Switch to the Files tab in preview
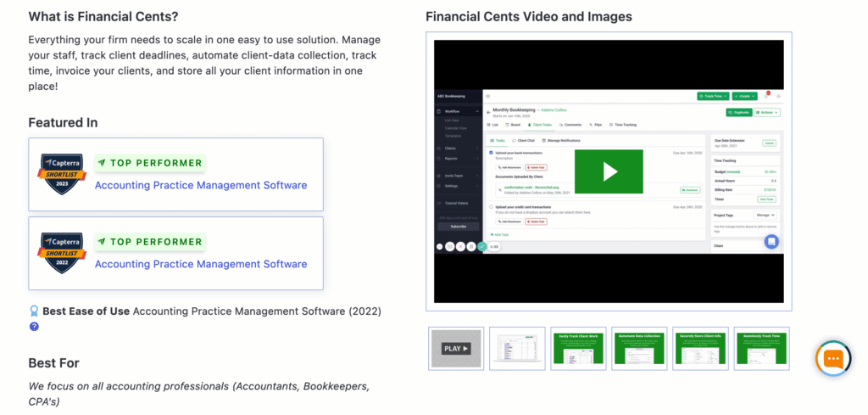The height and width of the screenshot is (415, 868). tap(596, 125)
